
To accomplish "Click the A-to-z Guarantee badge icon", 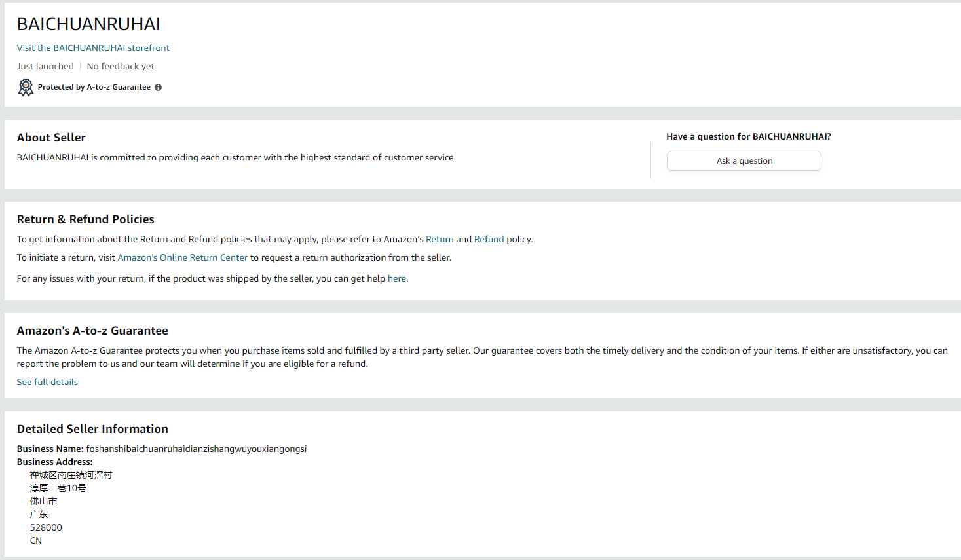I will point(26,87).
